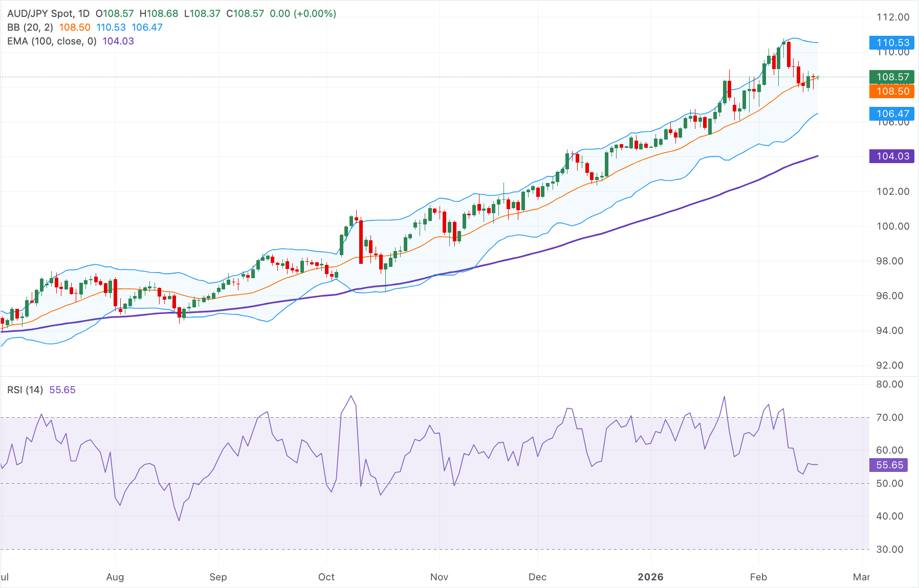
Task: Click the 110.53 upper band price label
Action: click(891, 43)
